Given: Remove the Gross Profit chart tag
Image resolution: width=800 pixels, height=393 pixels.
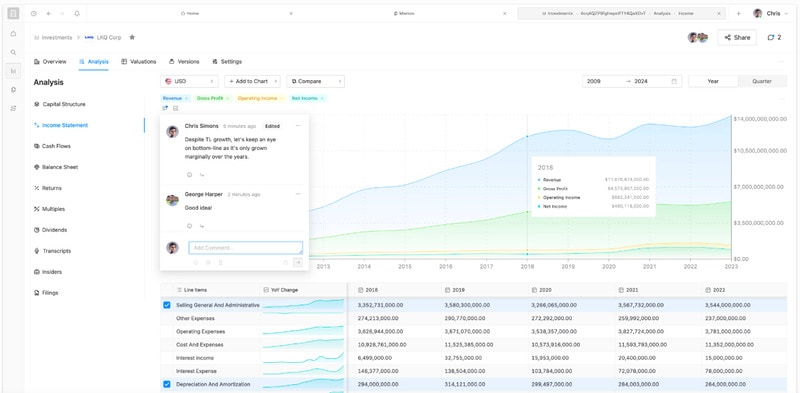Looking at the screenshot, I should tap(228, 99).
